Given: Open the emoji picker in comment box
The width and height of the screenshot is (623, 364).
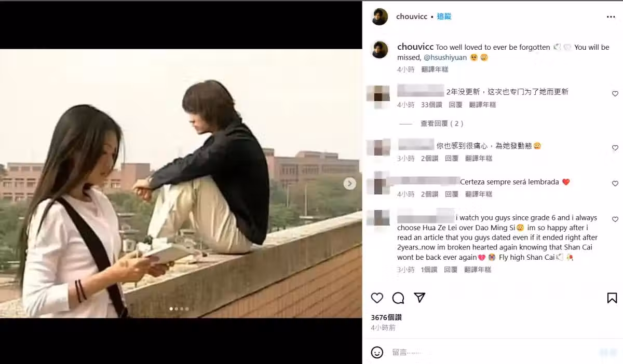Looking at the screenshot, I should point(377,352).
